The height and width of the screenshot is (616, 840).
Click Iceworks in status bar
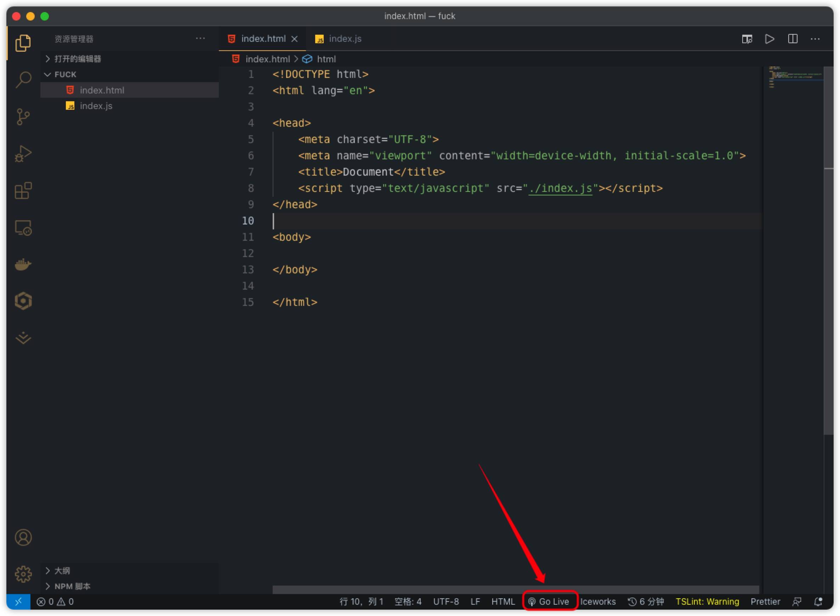click(598, 601)
